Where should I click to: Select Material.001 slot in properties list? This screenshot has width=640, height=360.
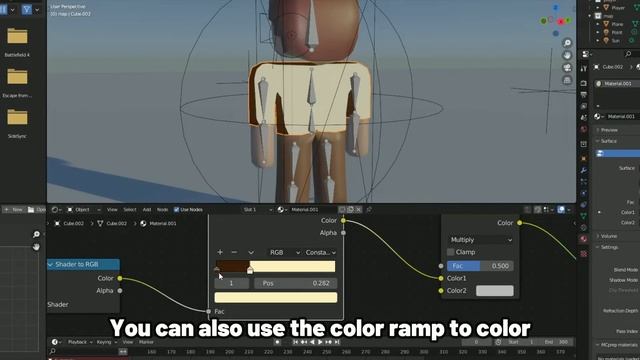tap(617, 84)
